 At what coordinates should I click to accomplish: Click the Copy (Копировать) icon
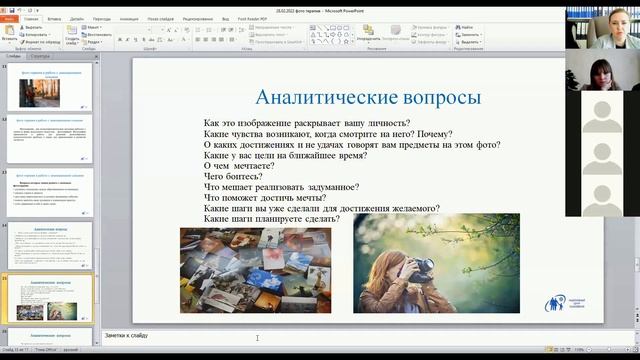[22, 35]
